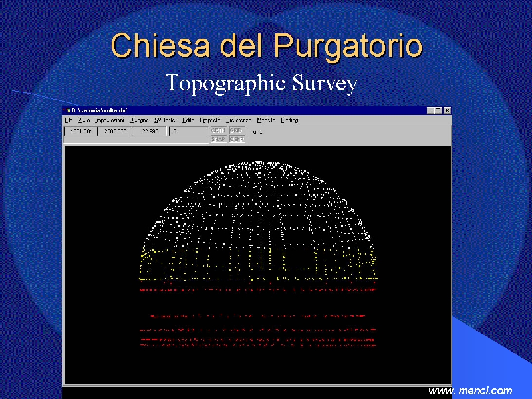Maximize the volta.dxf window

pos(438,110)
